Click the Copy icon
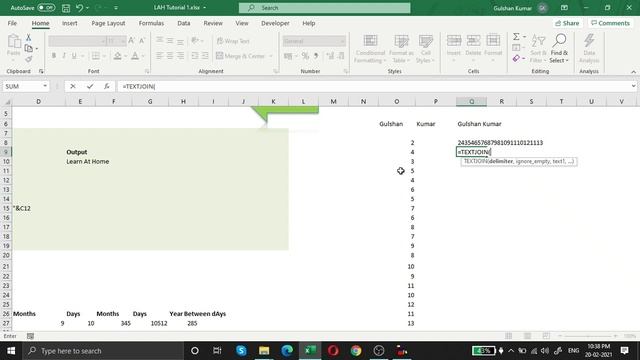 [28, 49]
